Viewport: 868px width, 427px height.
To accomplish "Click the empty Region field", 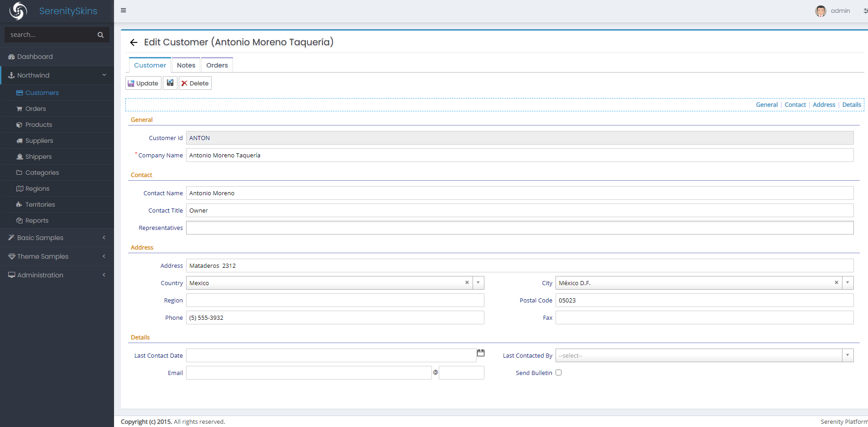I will [335, 300].
